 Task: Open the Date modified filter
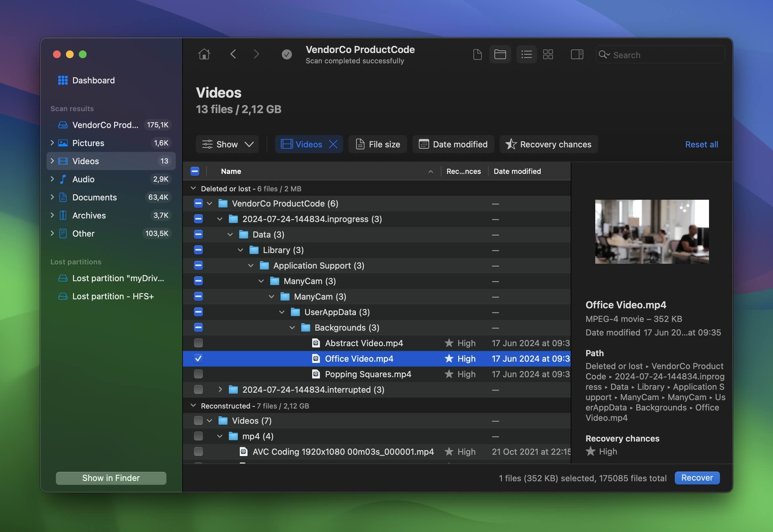pos(453,144)
